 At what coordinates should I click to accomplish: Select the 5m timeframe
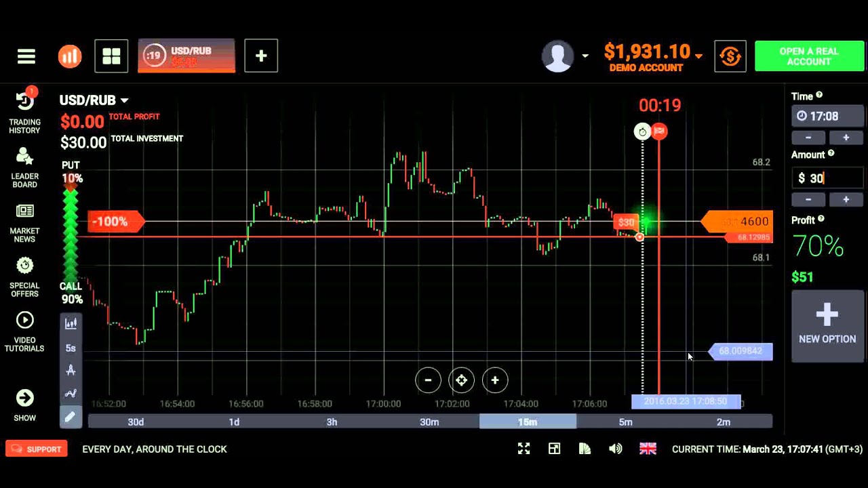pos(625,422)
